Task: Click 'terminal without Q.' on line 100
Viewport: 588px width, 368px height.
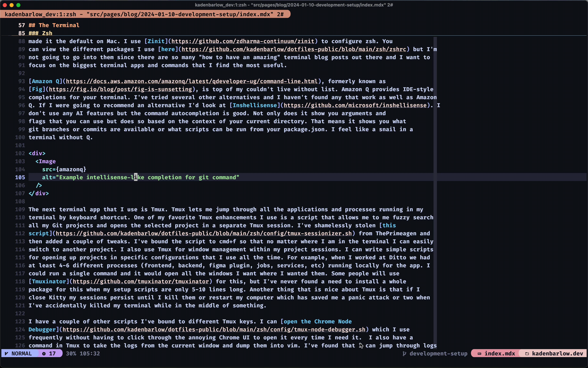Action: (61, 137)
